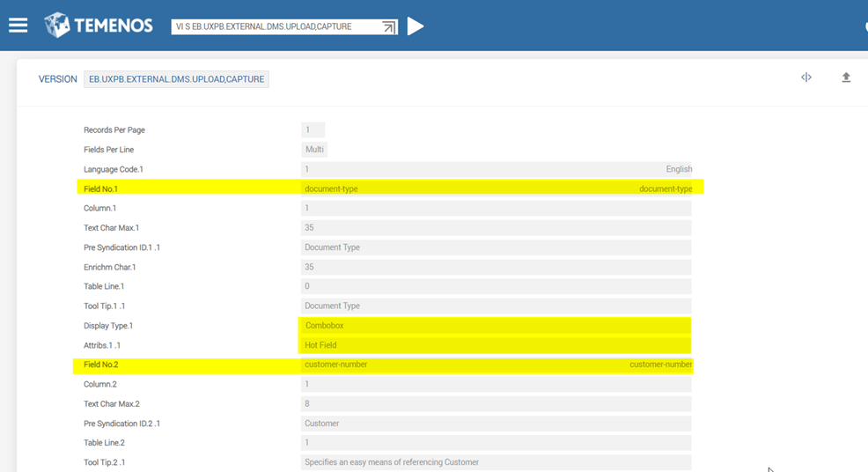Select the Text Char Max.2 field
The image size is (868, 472).
(x=495, y=404)
